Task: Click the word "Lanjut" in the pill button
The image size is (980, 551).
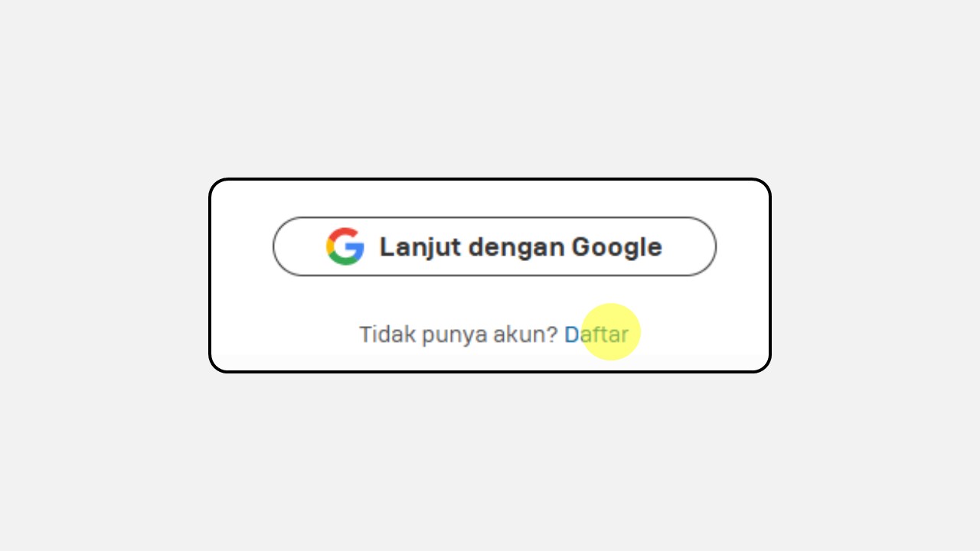Action: [420, 247]
